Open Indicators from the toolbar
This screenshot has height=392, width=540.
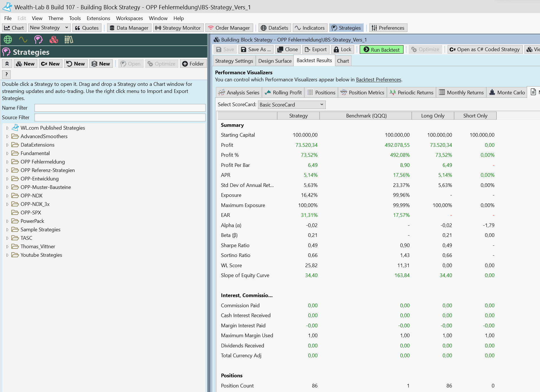310,28
